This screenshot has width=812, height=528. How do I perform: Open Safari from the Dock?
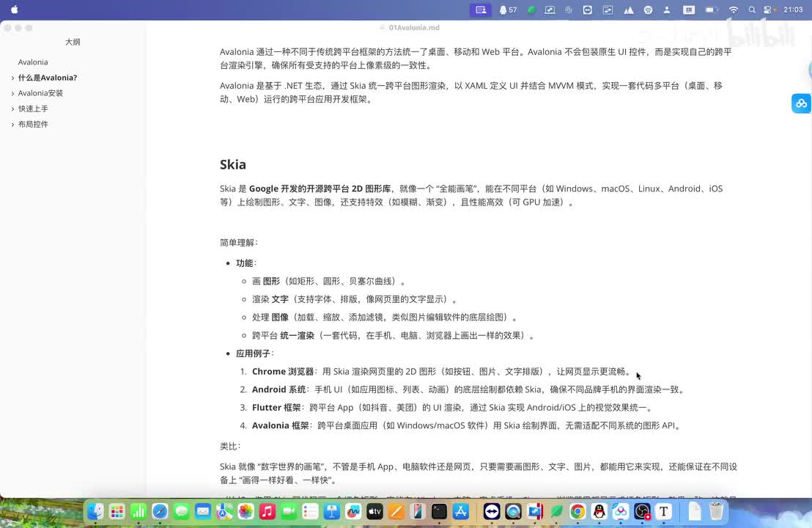coord(160,512)
